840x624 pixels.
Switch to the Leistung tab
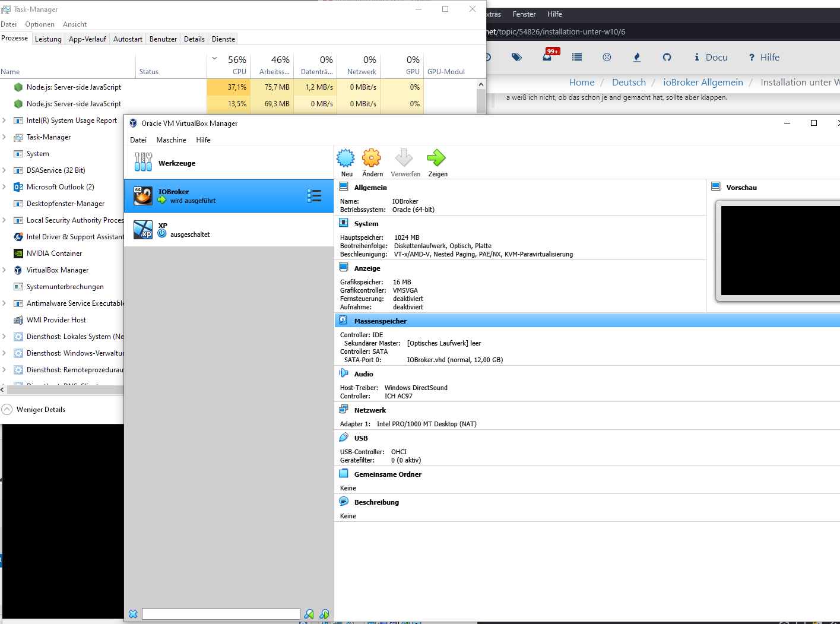pyautogui.click(x=48, y=39)
